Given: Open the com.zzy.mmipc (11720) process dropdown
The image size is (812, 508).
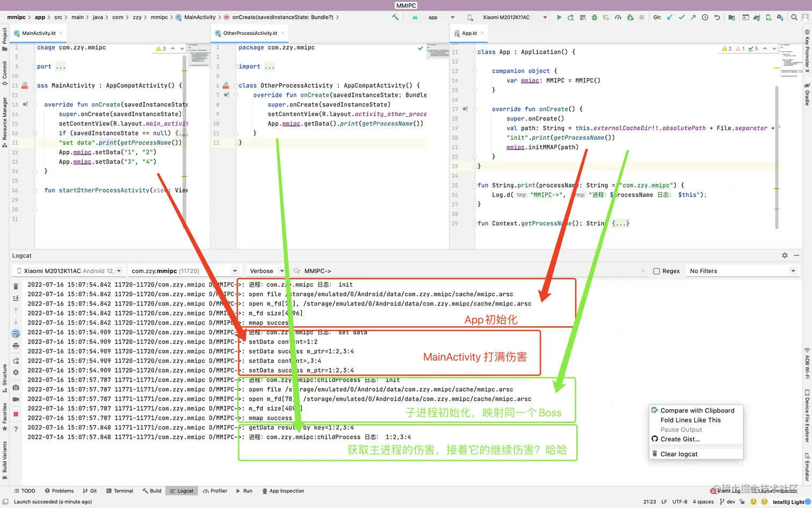Looking at the screenshot, I should coord(184,271).
